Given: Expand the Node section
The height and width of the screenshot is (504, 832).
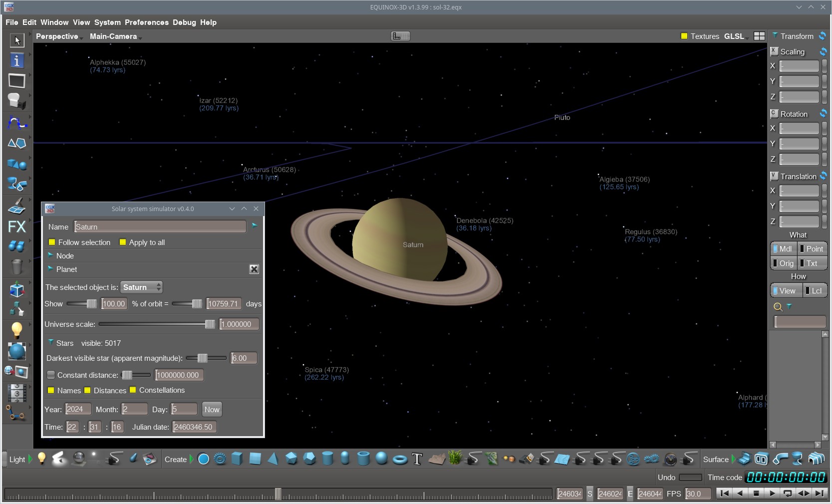Looking at the screenshot, I should [x=50, y=255].
